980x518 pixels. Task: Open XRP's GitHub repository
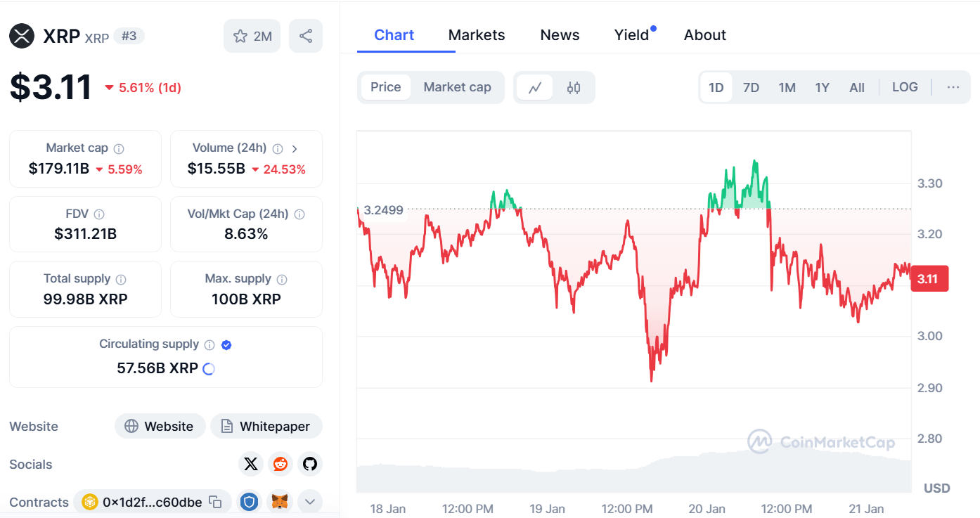click(x=310, y=464)
